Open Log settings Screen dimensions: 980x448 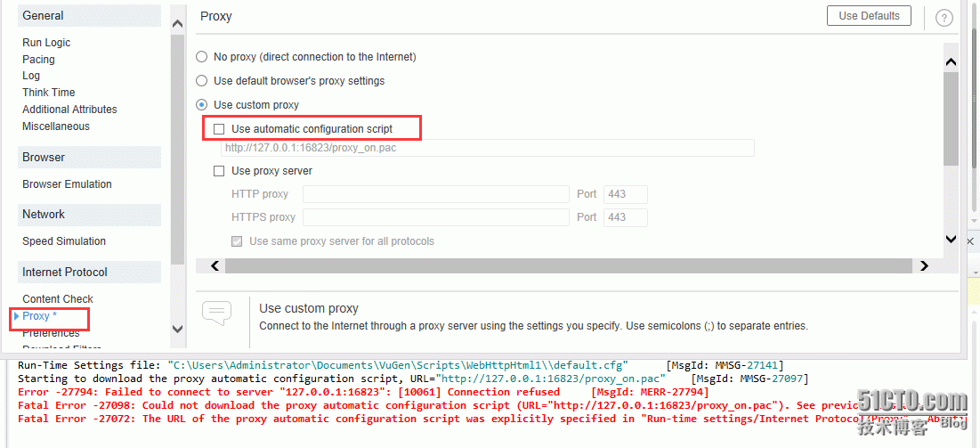click(30, 76)
